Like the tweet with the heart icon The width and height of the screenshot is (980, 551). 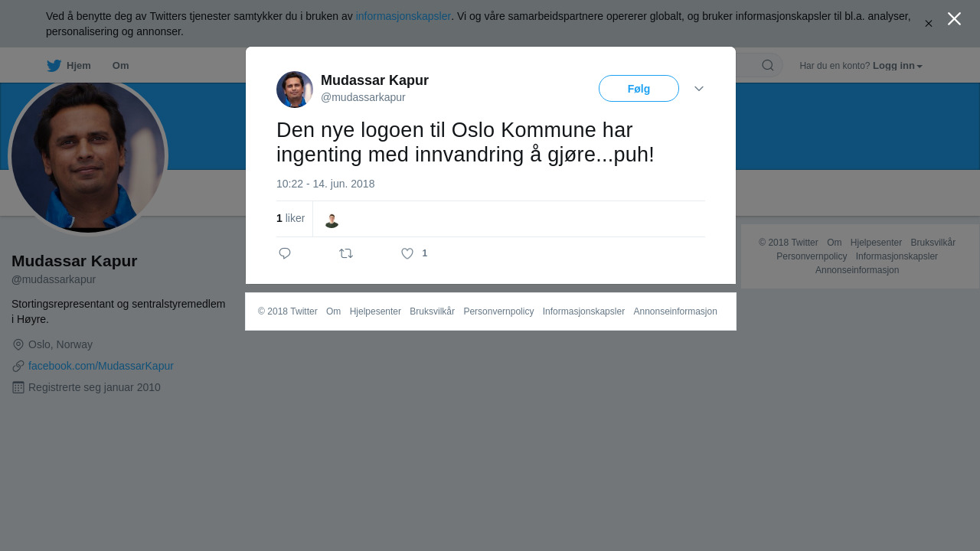[407, 253]
